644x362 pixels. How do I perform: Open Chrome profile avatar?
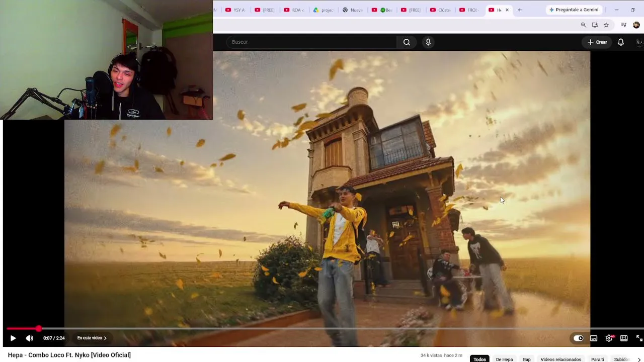636,25
